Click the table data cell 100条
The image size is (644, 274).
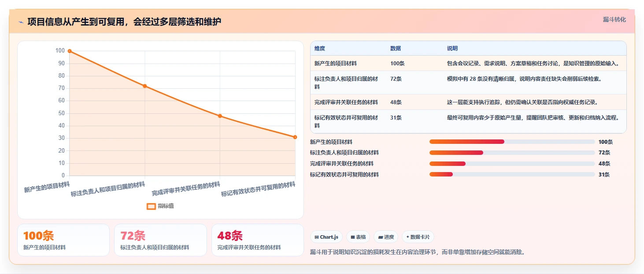pos(397,64)
